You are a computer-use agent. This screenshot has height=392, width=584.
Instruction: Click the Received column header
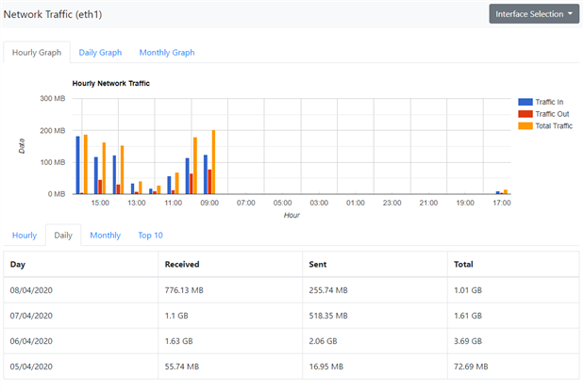[x=181, y=265]
